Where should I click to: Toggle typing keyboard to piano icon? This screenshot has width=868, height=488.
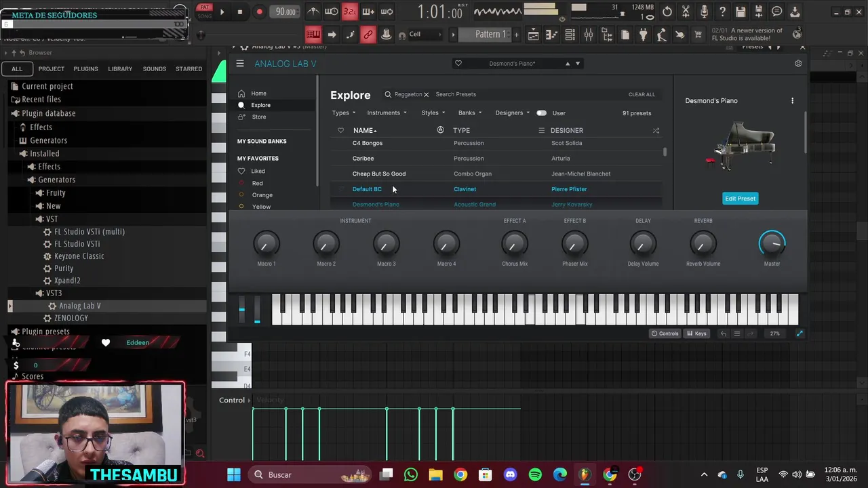(313, 35)
